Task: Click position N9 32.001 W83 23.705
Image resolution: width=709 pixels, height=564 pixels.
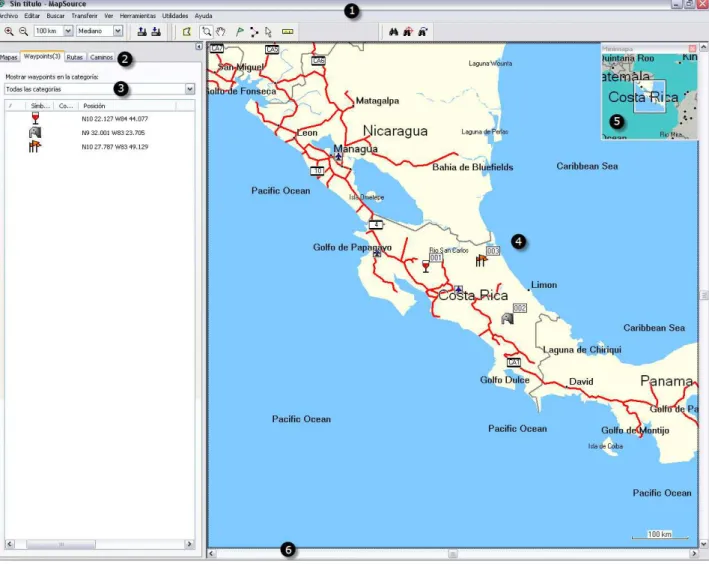Action: click(x=113, y=133)
